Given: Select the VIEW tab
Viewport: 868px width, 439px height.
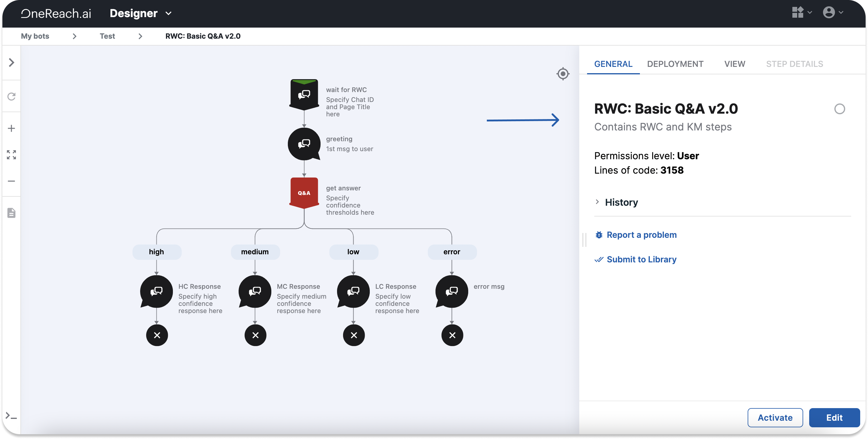Looking at the screenshot, I should [735, 64].
